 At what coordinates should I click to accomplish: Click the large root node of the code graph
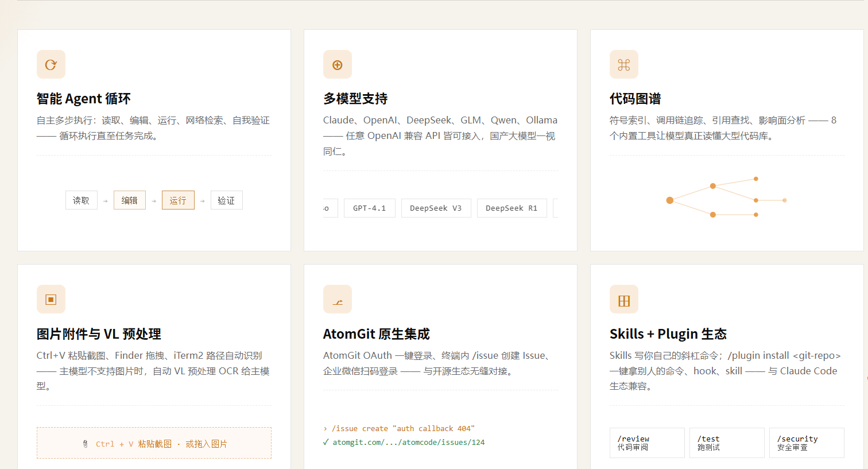669,200
